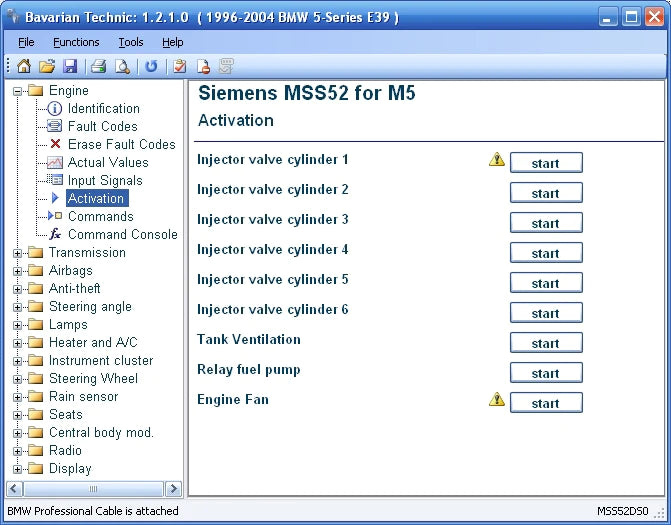Open the Functions menu
Viewport: 671px width, 525px height.
tap(76, 42)
